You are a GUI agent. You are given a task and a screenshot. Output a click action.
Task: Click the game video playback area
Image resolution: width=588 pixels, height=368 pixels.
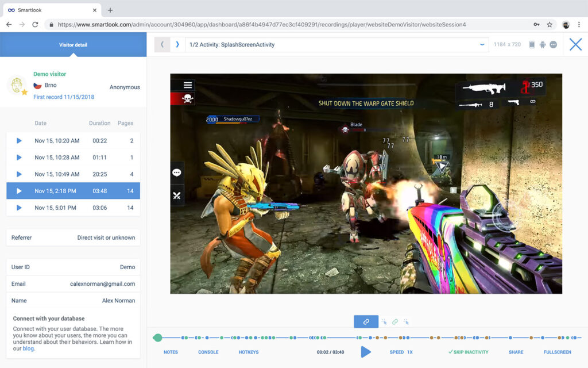[366, 183]
